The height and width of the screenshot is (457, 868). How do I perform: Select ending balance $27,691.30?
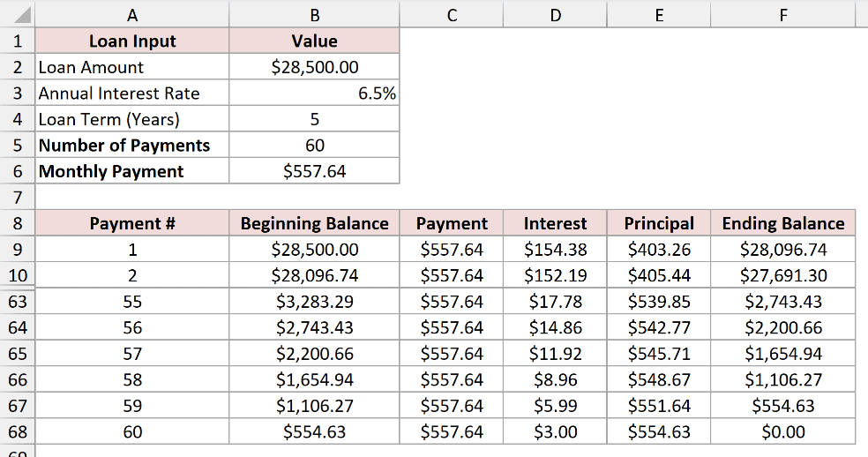(x=782, y=275)
